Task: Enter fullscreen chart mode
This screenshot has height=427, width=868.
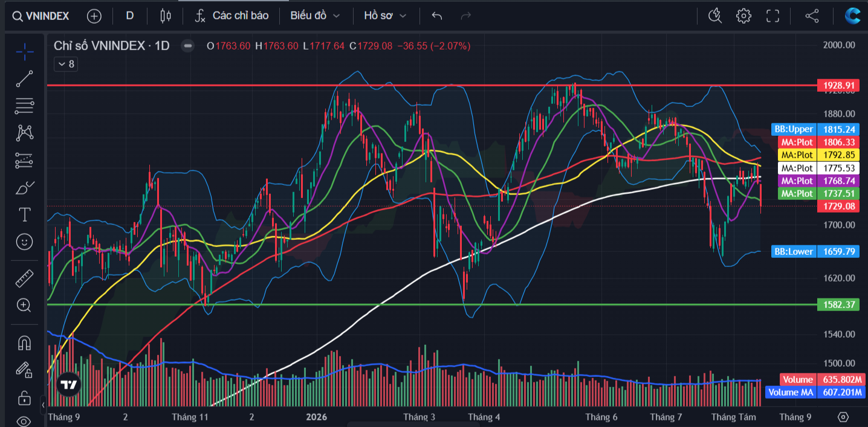Action: click(772, 16)
